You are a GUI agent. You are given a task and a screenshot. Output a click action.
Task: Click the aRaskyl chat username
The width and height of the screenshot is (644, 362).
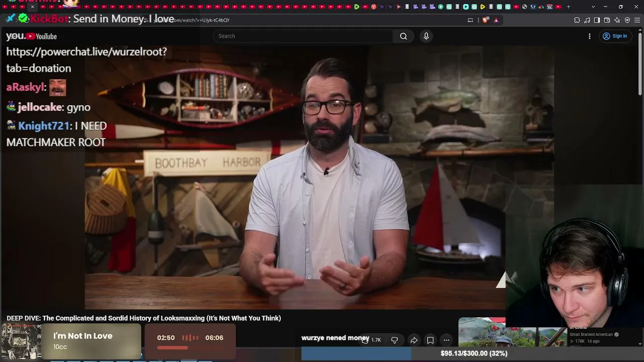coord(25,87)
